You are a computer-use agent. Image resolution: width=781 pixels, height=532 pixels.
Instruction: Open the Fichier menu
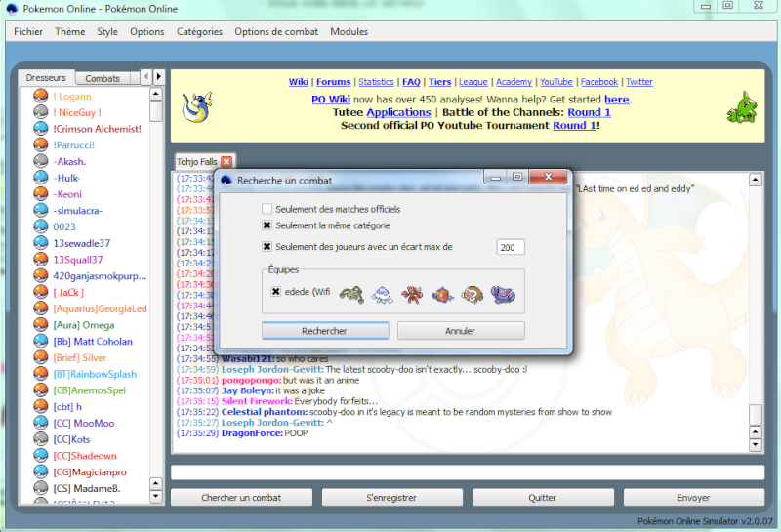point(28,31)
